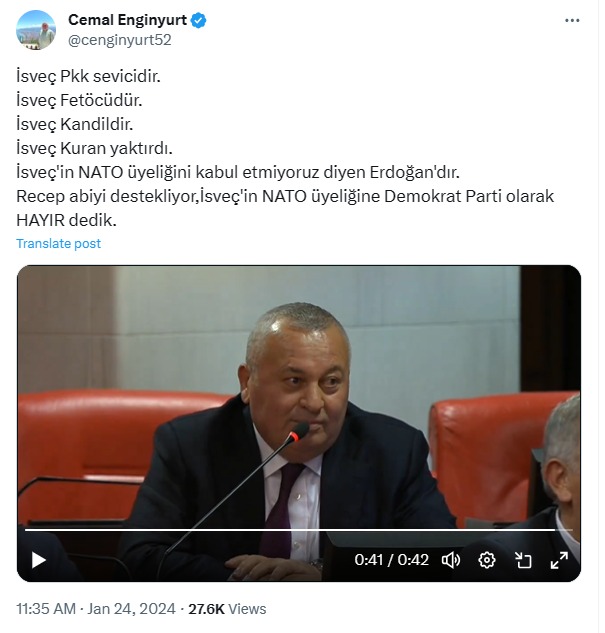
Task: Click the Cemal Enginyurt display name
Action: pyautogui.click(x=127, y=20)
